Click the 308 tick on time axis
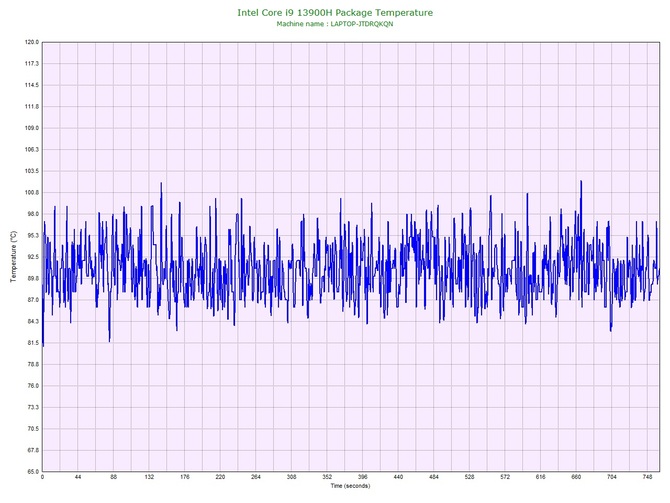Viewport: 670px width, 503px height. pyautogui.click(x=291, y=477)
